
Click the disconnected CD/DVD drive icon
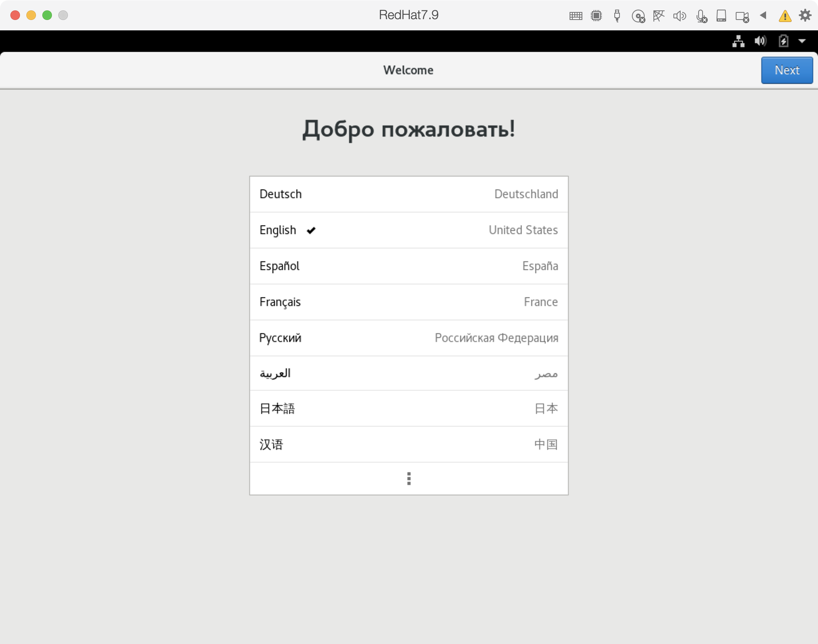[x=638, y=16]
